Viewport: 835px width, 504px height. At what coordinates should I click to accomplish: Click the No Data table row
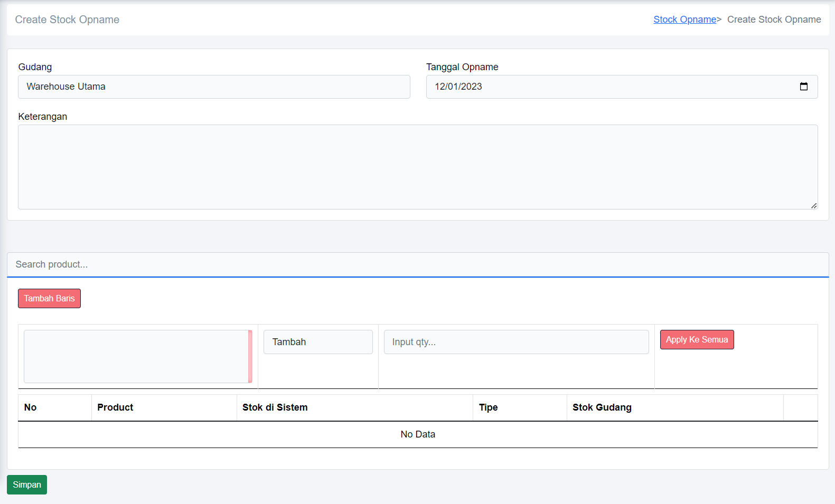pos(417,434)
